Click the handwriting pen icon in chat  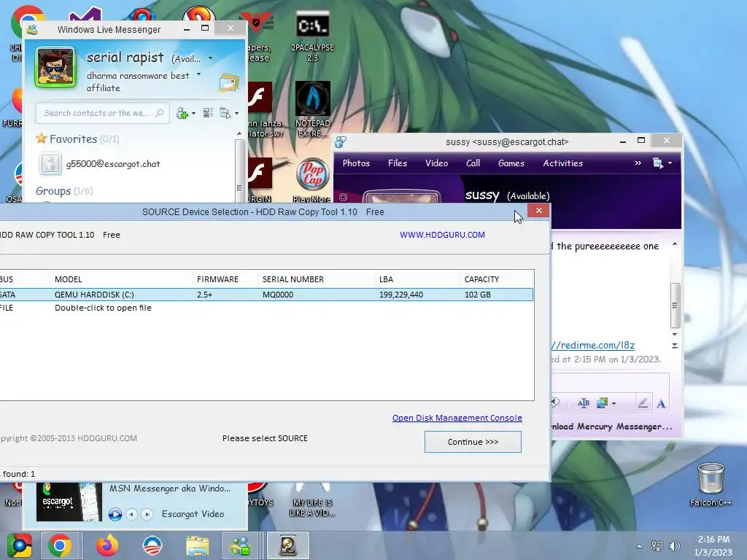coord(643,403)
